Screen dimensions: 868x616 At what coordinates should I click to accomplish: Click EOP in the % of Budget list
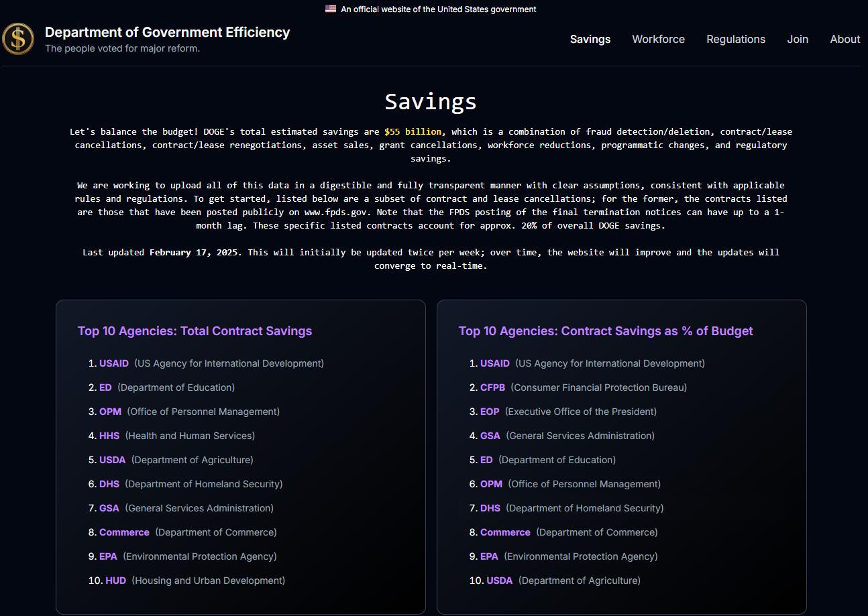pyautogui.click(x=490, y=412)
